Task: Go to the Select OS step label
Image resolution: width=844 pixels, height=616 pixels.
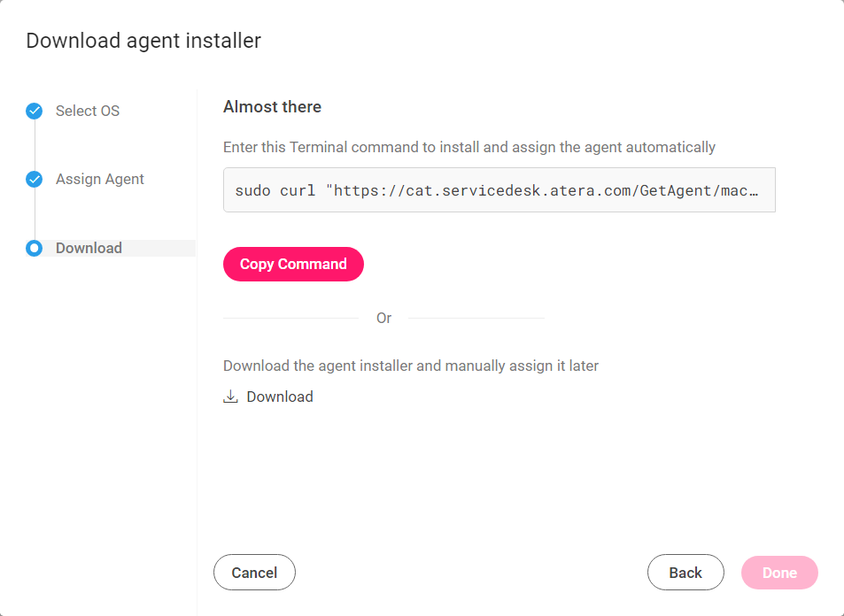Action: [x=88, y=111]
